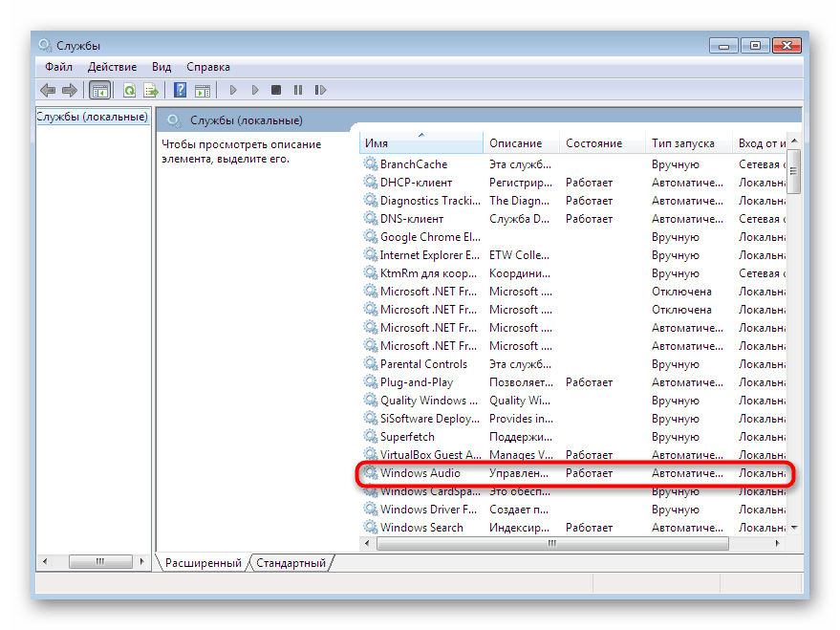This screenshot has height=630, width=840.
Task: Select the Diagnostics Tracki... service
Action: (430, 201)
